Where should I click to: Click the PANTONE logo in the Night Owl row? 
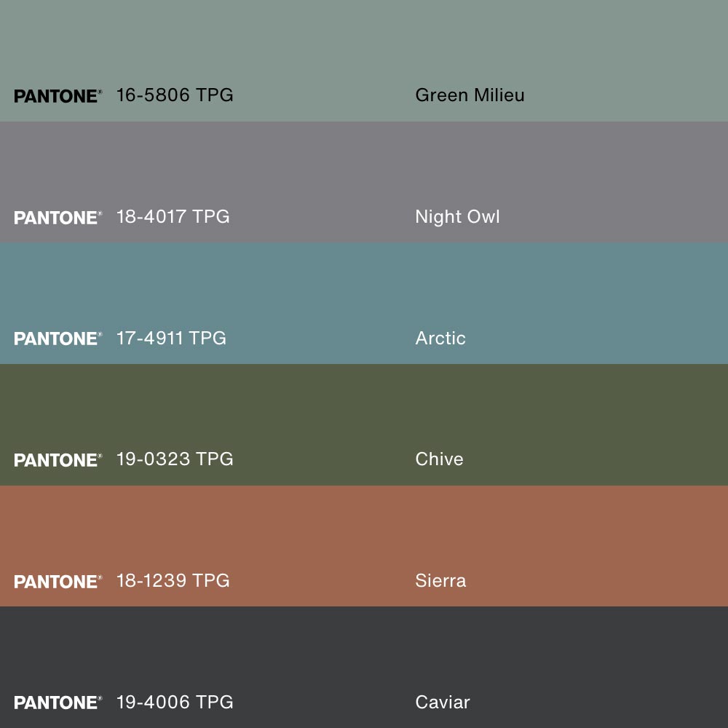click(x=58, y=218)
